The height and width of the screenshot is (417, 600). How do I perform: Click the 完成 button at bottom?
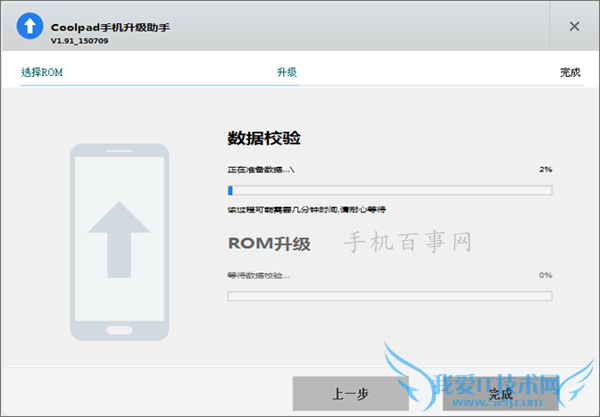(501, 393)
